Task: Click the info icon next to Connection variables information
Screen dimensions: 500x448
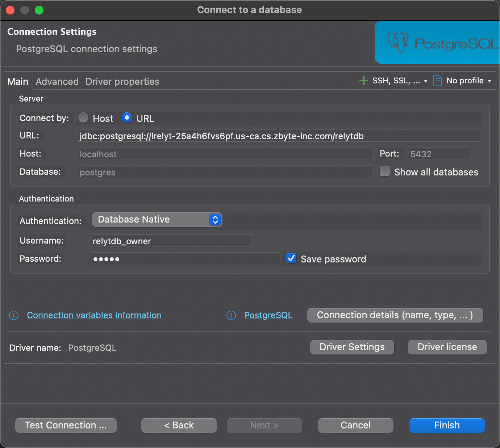Action: click(x=14, y=315)
